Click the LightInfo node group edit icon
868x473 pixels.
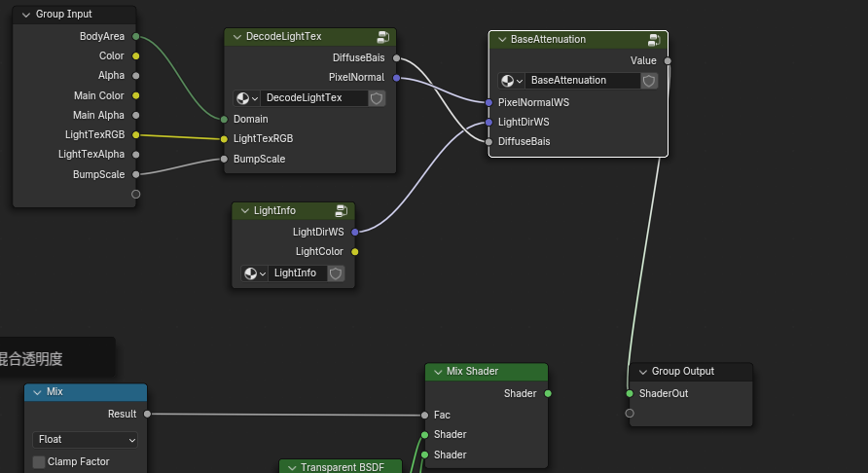342,211
